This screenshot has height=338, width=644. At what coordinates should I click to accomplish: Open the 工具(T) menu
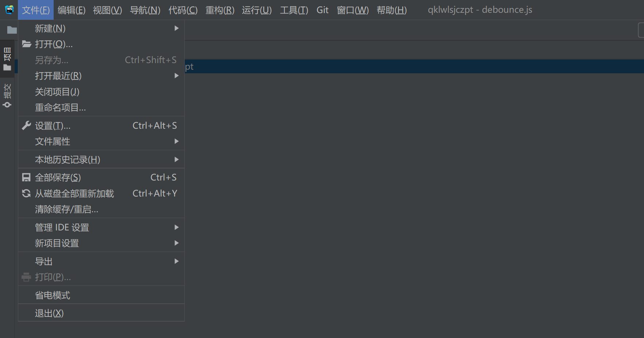pyautogui.click(x=294, y=10)
